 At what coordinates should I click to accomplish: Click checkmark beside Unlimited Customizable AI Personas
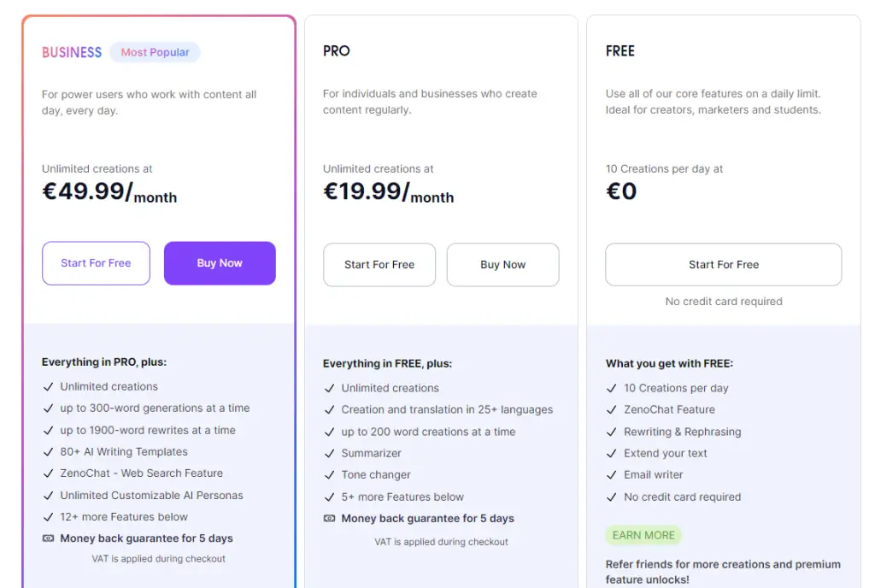click(49, 496)
